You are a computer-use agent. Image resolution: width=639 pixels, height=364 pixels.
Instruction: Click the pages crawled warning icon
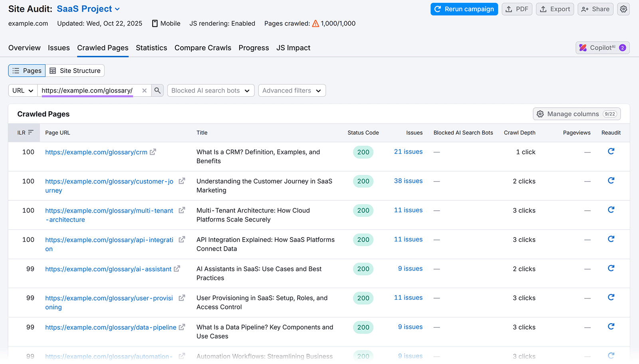pyautogui.click(x=316, y=24)
